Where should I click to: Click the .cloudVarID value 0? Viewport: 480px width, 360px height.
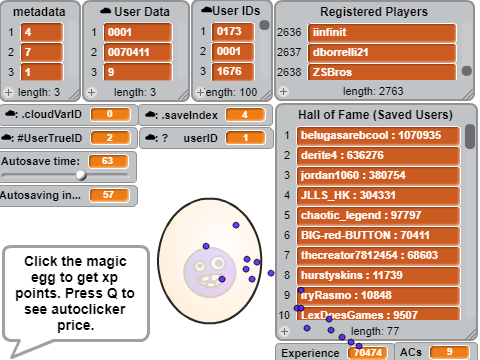tap(110, 114)
